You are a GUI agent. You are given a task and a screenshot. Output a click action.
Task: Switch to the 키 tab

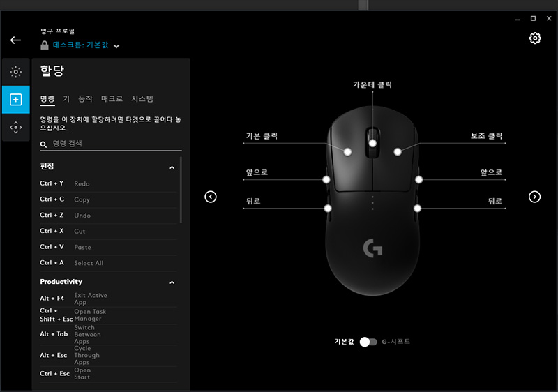pos(66,98)
